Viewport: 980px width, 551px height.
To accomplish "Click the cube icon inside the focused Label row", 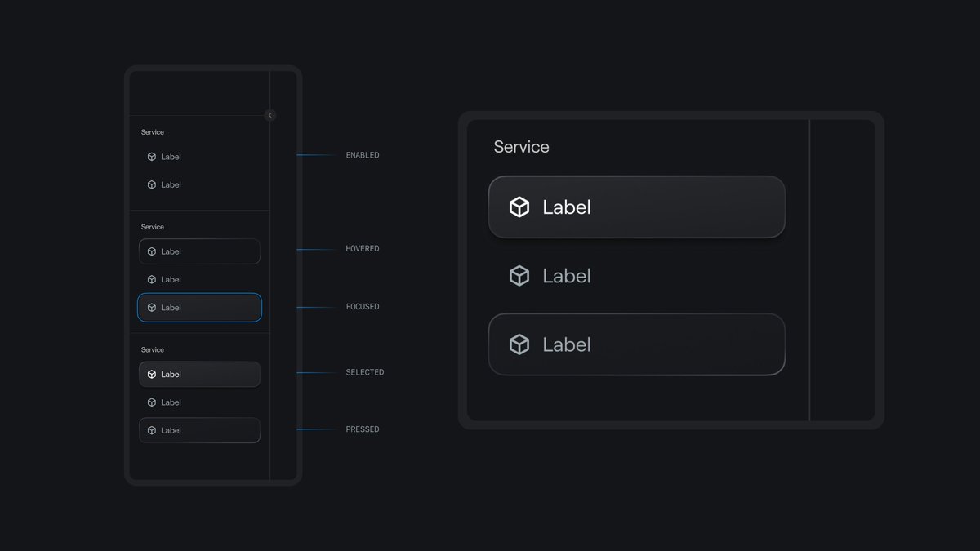I will tap(152, 308).
